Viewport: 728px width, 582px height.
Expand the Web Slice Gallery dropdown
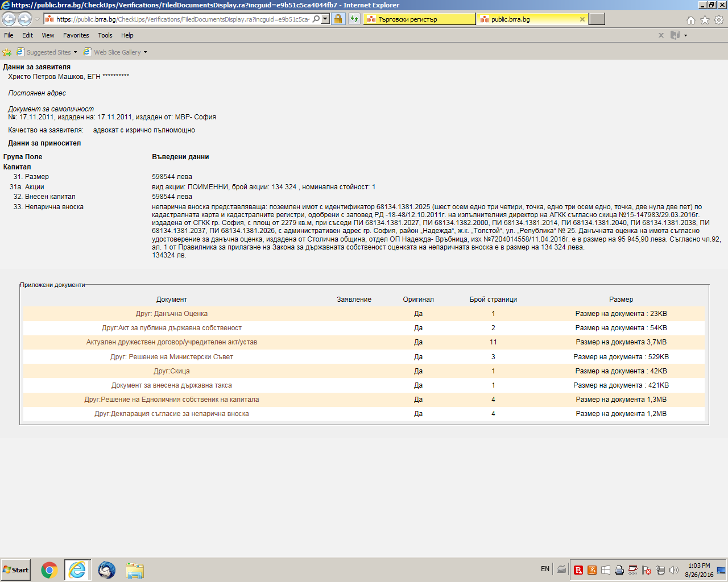(x=145, y=52)
